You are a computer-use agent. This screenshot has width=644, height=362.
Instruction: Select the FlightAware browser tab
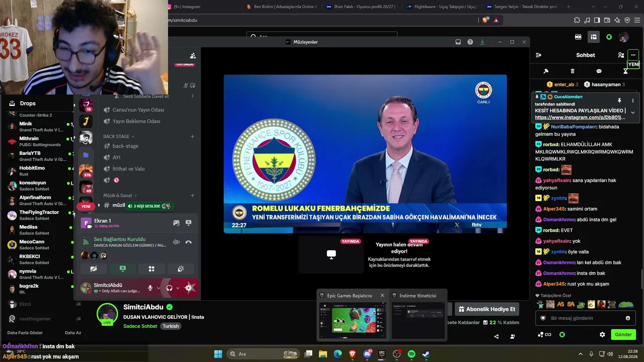coord(442,7)
